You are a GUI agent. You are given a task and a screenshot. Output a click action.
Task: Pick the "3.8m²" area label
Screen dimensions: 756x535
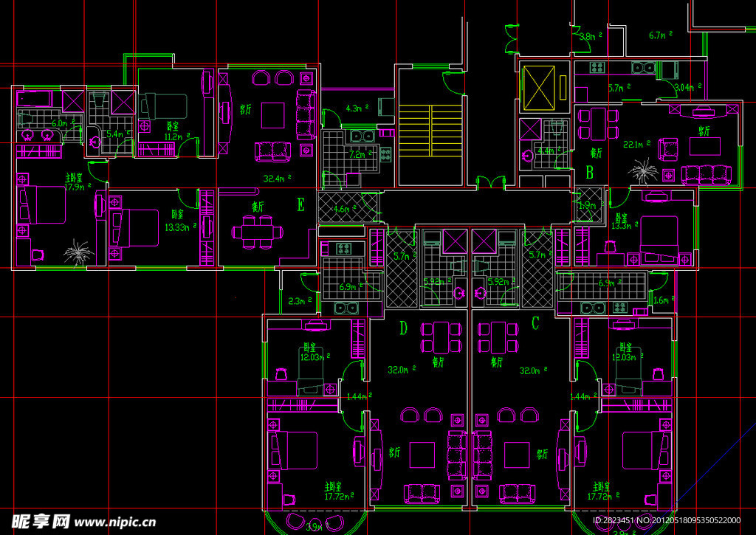coord(591,36)
